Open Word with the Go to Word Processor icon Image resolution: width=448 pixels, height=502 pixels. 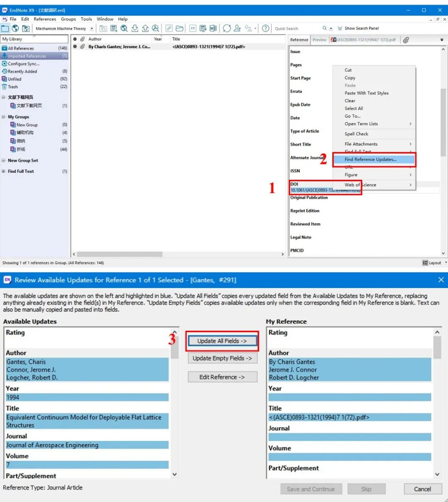click(213, 28)
